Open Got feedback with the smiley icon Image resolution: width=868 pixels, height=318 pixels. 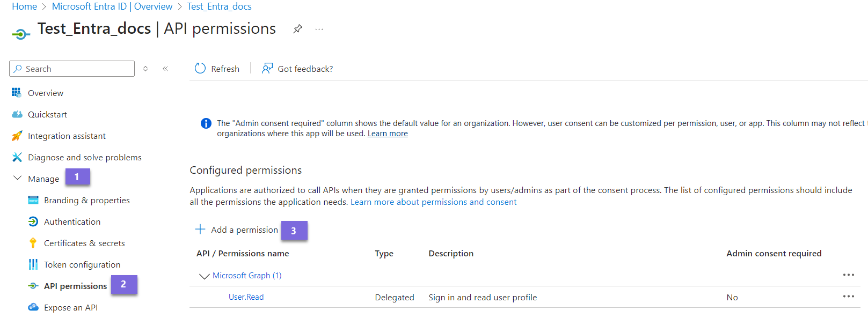267,68
